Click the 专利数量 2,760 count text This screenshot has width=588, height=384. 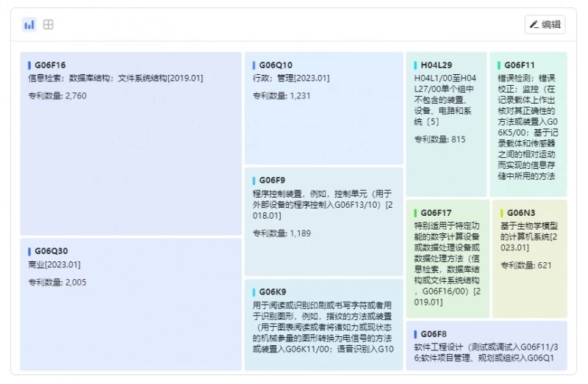point(57,95)
